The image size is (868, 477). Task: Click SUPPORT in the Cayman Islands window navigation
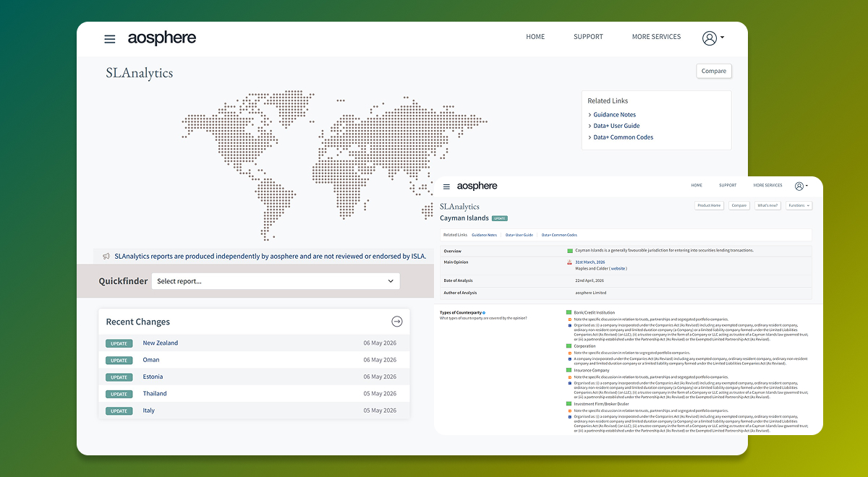(x=728, y=186)
